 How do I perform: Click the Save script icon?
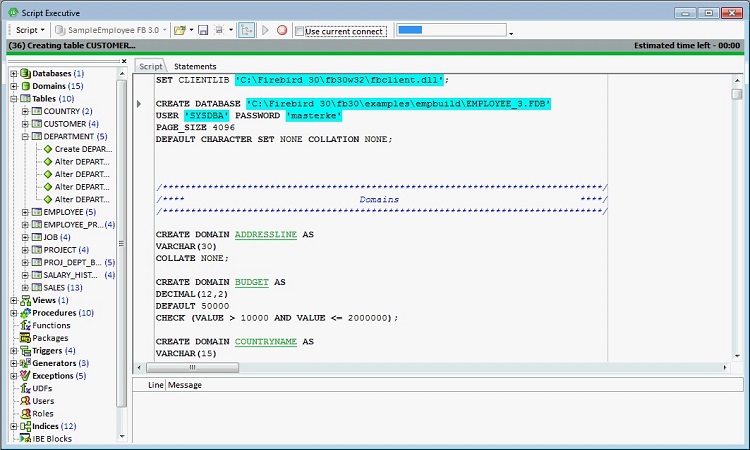tap(202, 30)
